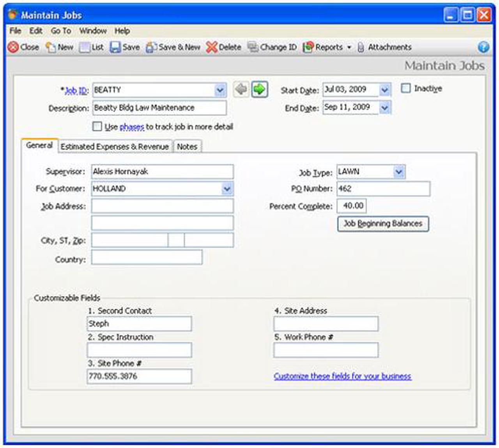Open the Window menu
The width and height of the screenshot is (499, 448).
point(93,31)
